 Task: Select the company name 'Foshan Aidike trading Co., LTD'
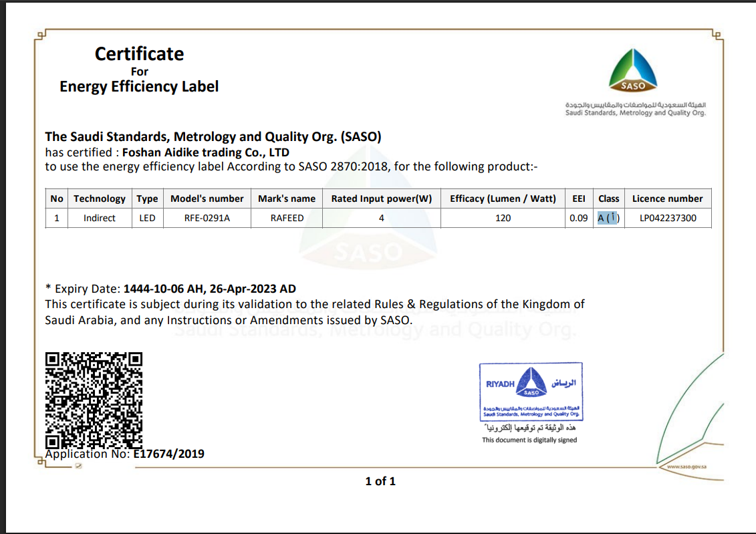[206, 152]
